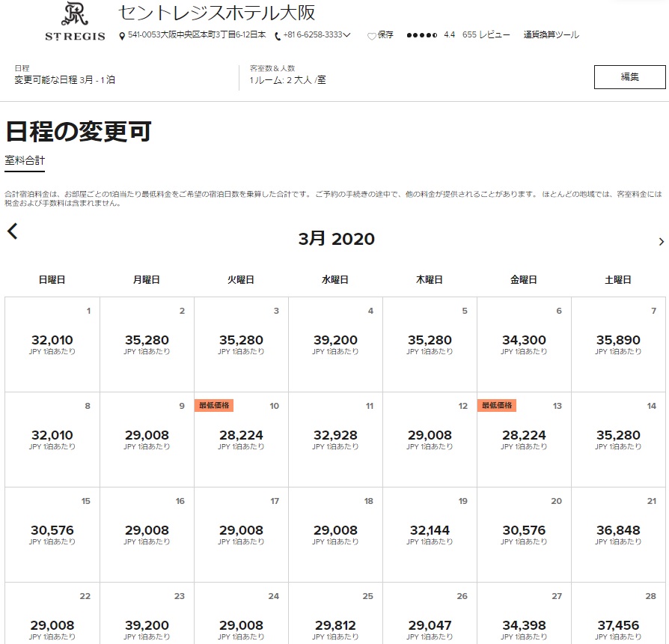Image resolution: width=669 pixels, height=644 pixels.
Task: Select March 24 date cell
Action: pos(241,613)
